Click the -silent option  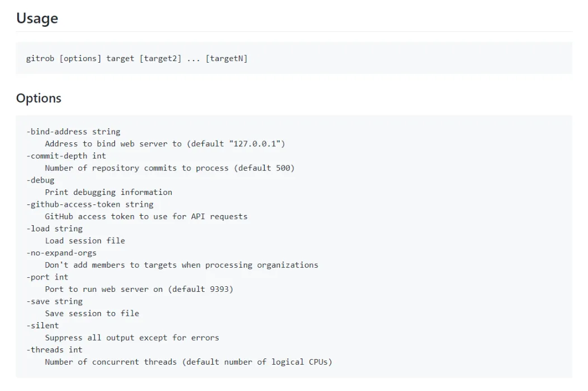[43, 325]
